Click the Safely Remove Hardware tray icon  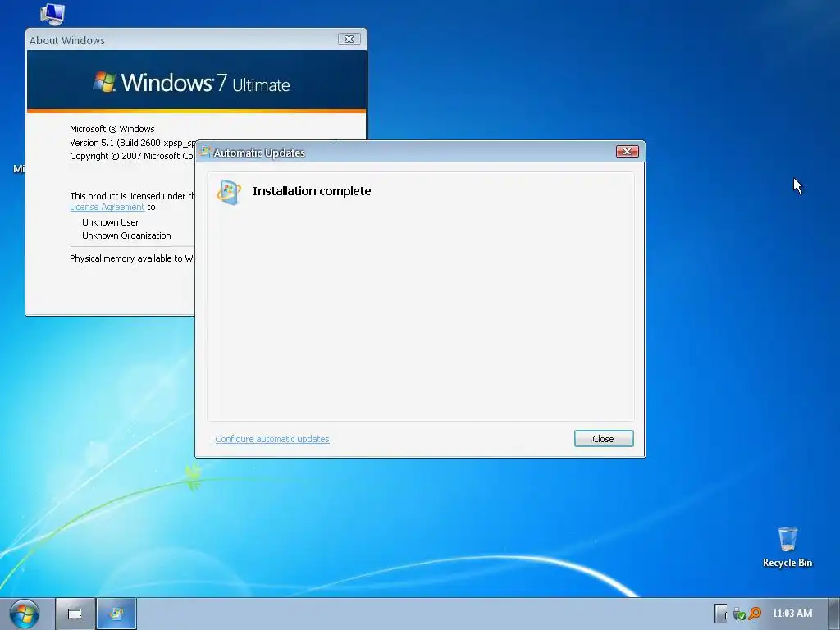tap(739, 614)
